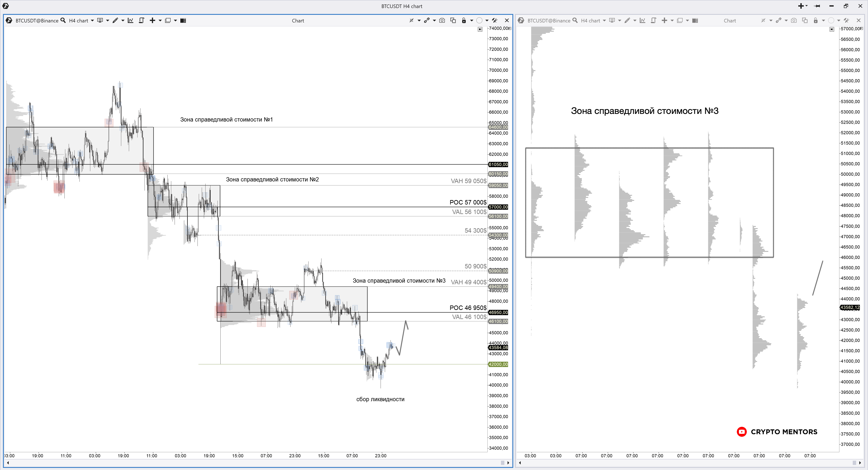Expand the plus add-object dropdown arrow in the left chart

point(160,21)
